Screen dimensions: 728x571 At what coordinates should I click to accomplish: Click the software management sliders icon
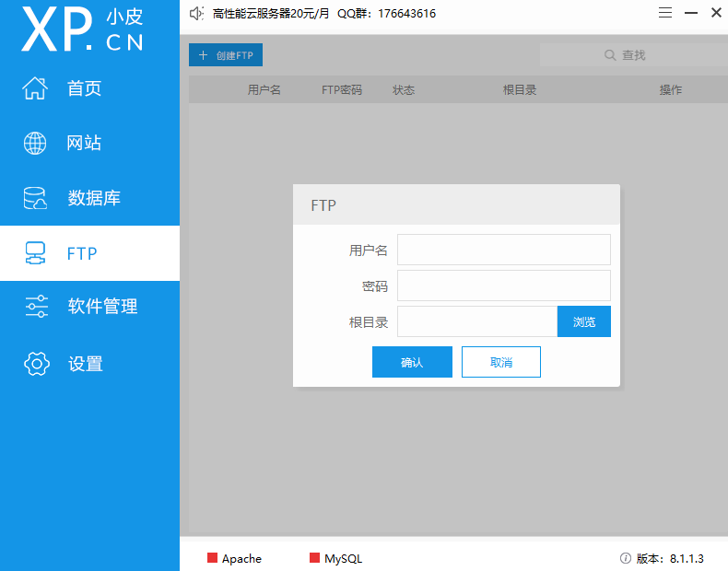click(35, 307)
